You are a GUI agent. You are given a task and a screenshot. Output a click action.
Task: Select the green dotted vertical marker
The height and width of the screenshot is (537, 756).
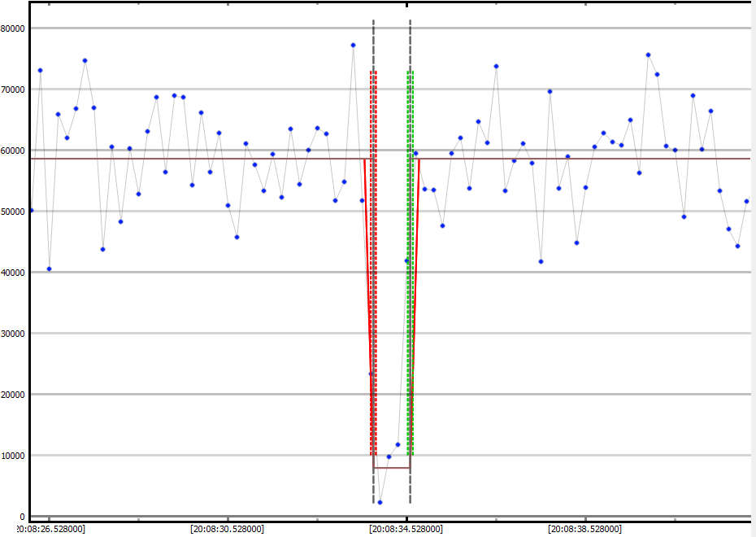pyautogui.click(x=411, y=244)
